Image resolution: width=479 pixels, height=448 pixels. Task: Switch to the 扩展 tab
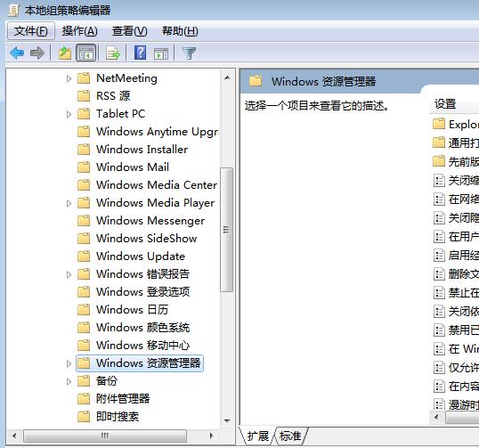tap(258, 436)
